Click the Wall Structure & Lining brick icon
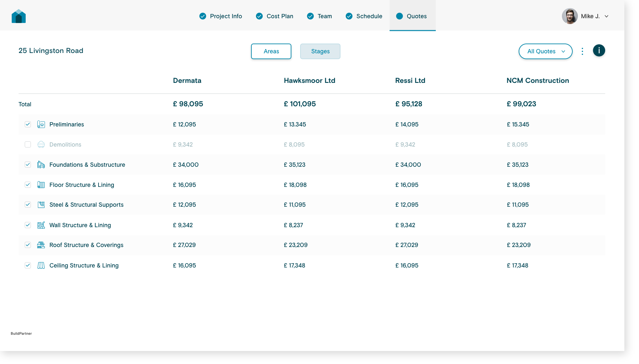Viewport: 639px width, 364px height. click(41, 225)
